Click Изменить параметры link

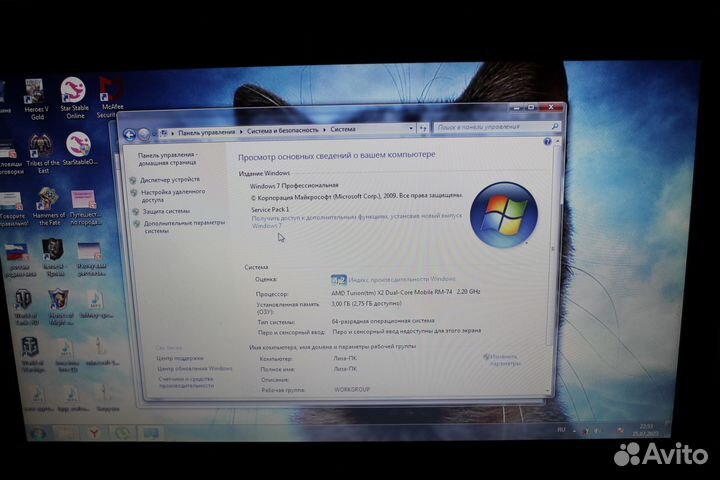(505, 360)
